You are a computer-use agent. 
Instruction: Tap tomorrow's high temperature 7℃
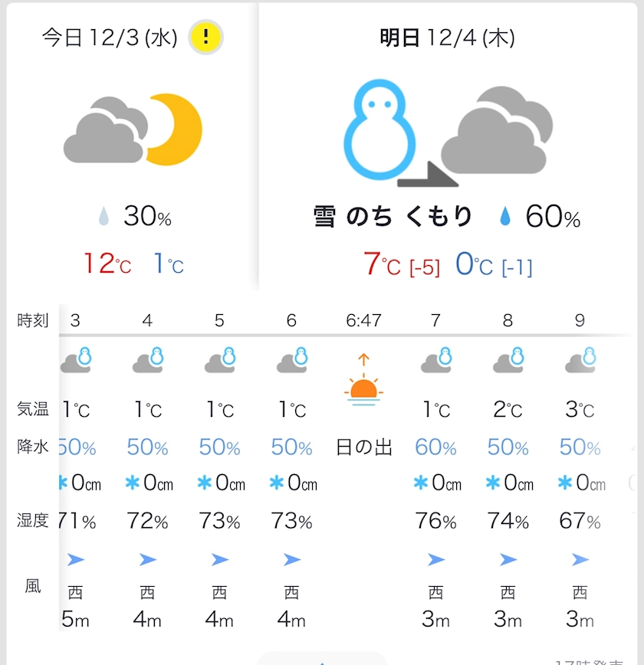[x=382, y=264]
